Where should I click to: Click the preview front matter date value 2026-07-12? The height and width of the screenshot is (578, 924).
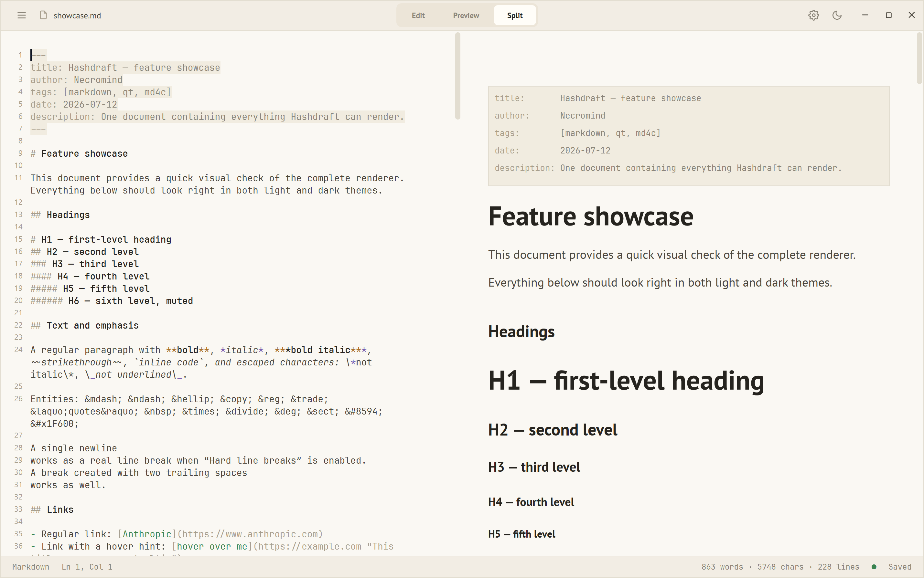coord(585,150)
